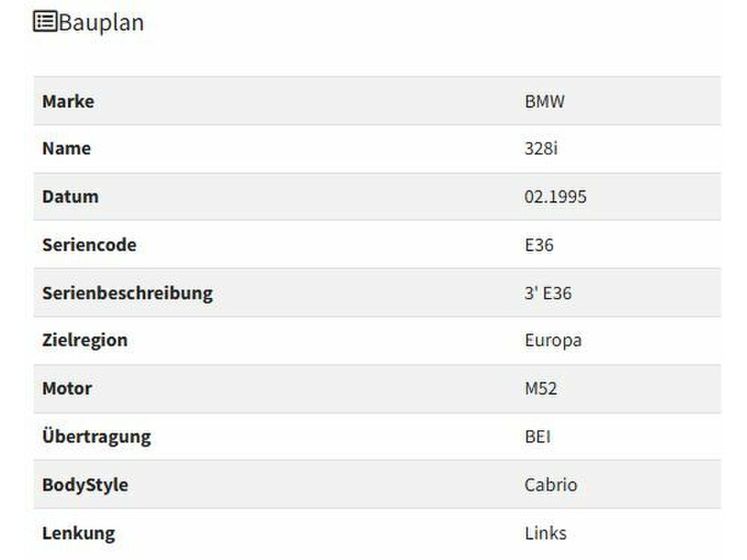Select the Name row label
The width and height of the screenshot is (747, 560).
[x=66, y=149]
